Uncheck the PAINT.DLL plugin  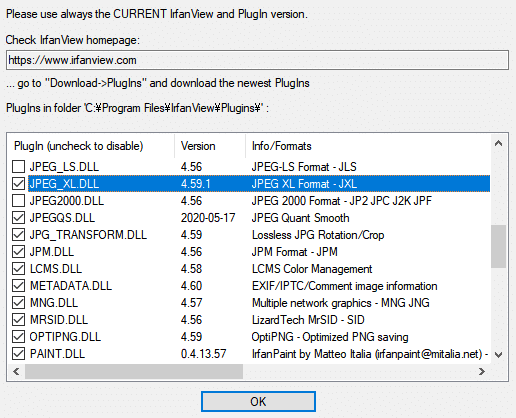coord(18,354)
